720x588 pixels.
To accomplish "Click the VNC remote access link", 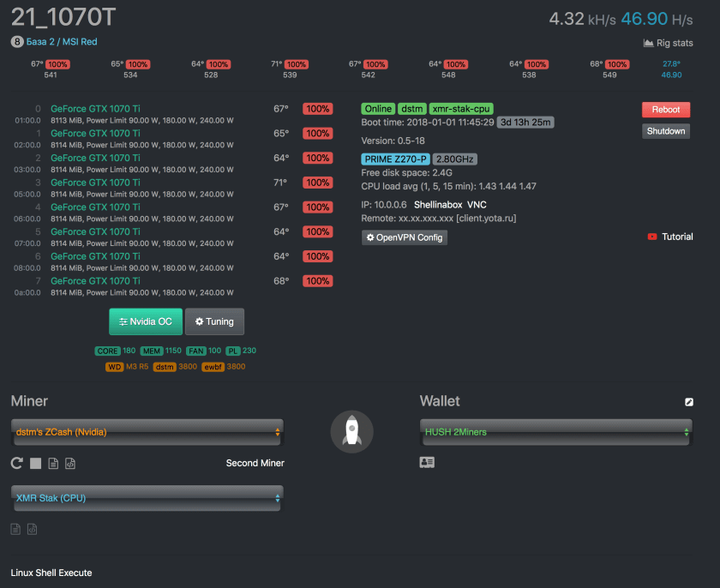I will [x=477, y=206].
